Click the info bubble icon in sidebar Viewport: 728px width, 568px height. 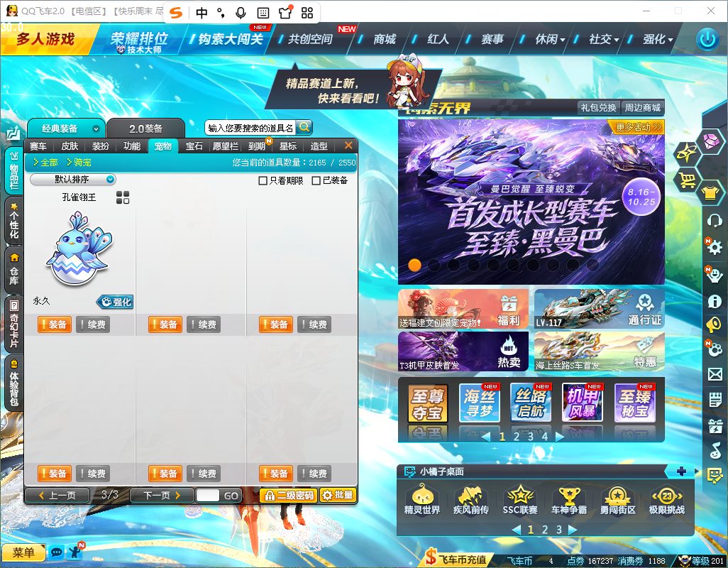pyautogui.click(x=715, y=302)
